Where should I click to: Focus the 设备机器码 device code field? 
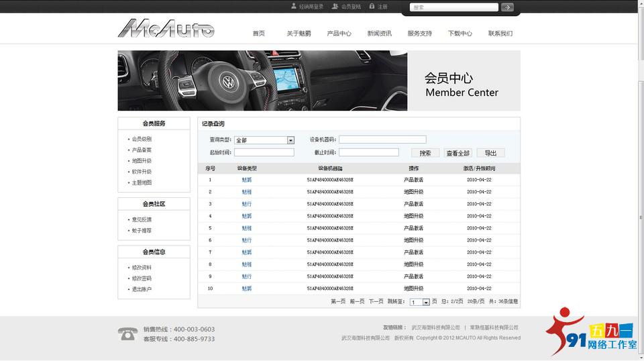(x=382, y=140)
